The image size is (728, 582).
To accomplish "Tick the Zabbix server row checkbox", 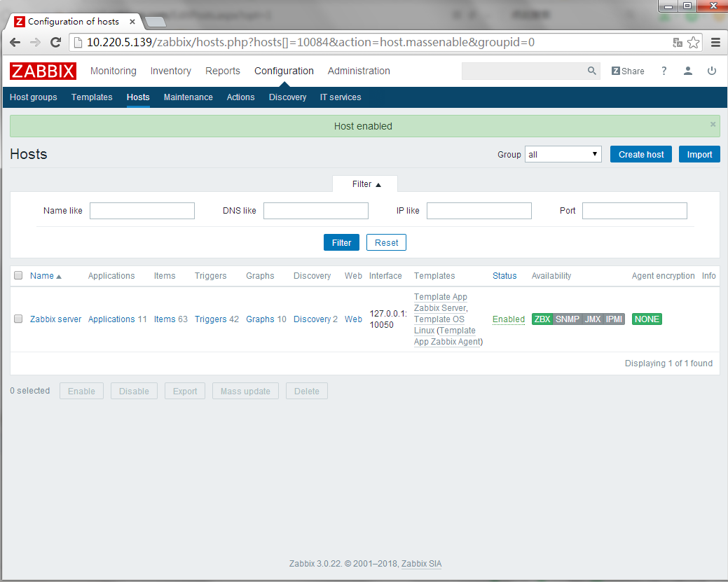I will coord(18,319).
